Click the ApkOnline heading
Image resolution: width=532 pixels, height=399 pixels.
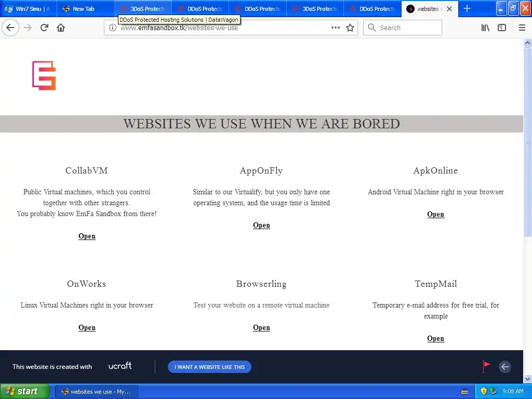436,170
